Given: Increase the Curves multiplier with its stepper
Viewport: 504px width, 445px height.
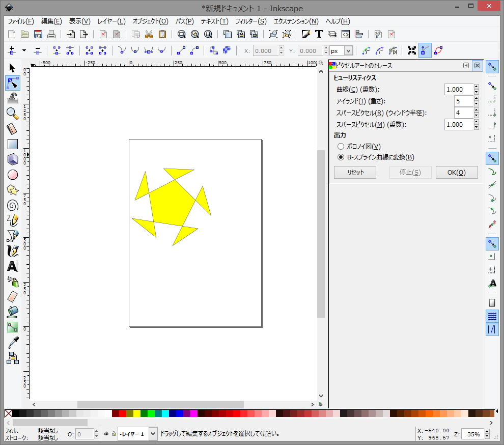Looking at the screenshot, I should [x=476, y=87].
